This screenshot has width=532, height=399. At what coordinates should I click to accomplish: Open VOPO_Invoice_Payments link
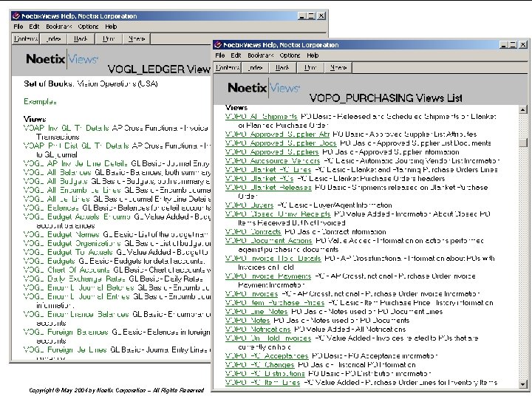(268, 276)
